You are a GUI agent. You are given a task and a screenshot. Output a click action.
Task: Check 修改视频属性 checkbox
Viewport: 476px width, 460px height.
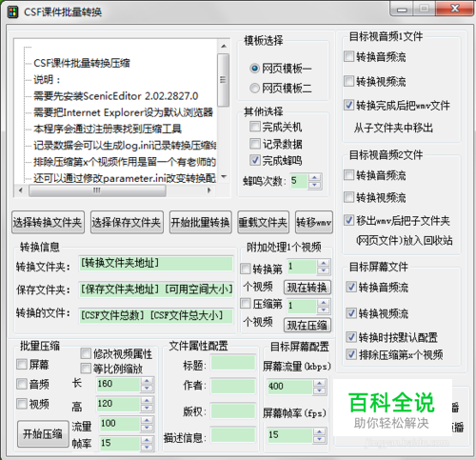tap(86, 353)
